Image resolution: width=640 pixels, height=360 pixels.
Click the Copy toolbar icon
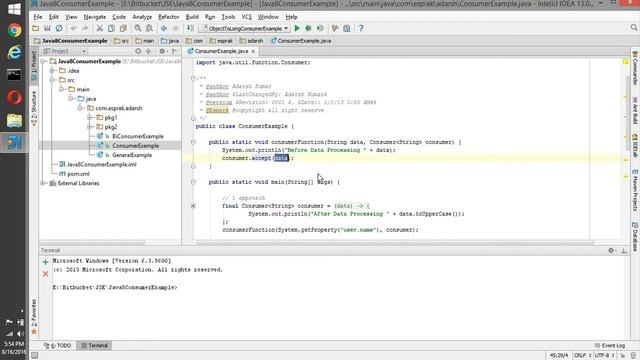click(111, 29)
